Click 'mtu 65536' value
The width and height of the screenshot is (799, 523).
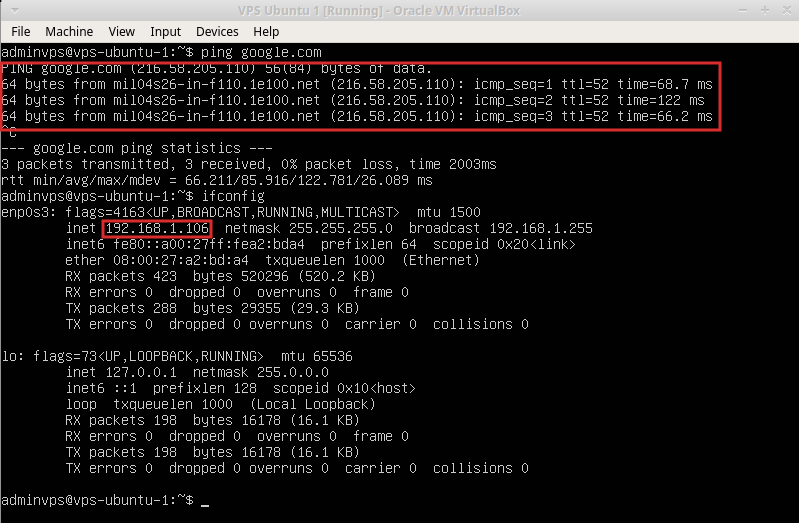(x=316, y=356)
